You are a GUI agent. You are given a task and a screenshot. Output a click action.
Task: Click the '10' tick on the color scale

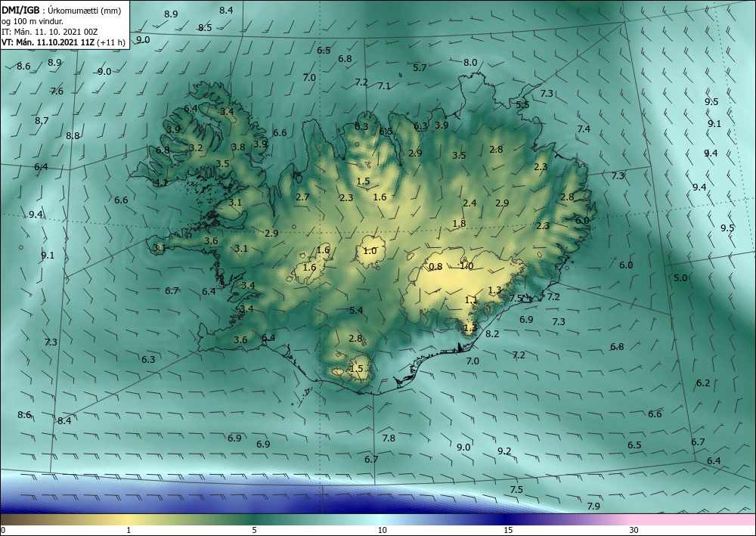pos(383,531)
